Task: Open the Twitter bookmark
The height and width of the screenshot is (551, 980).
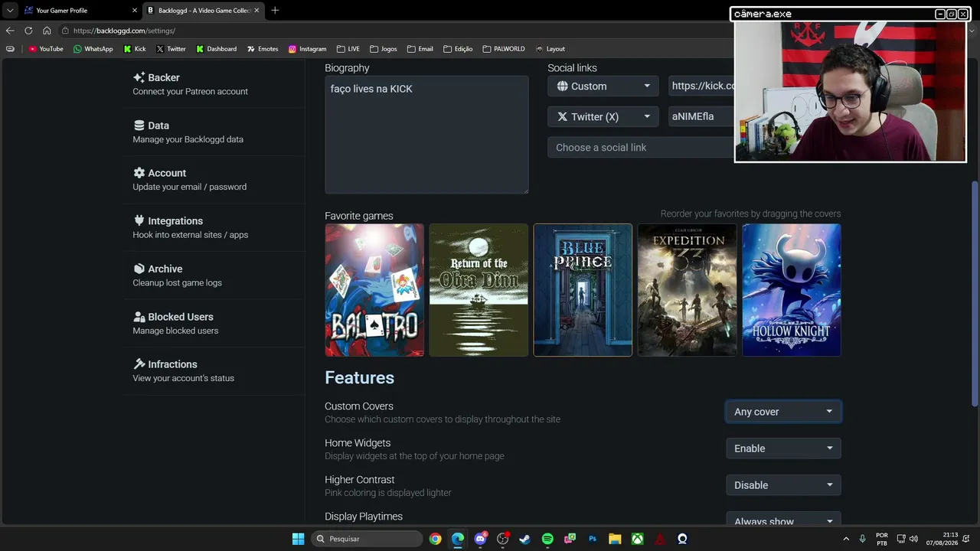Action: (x=171, y=49)
